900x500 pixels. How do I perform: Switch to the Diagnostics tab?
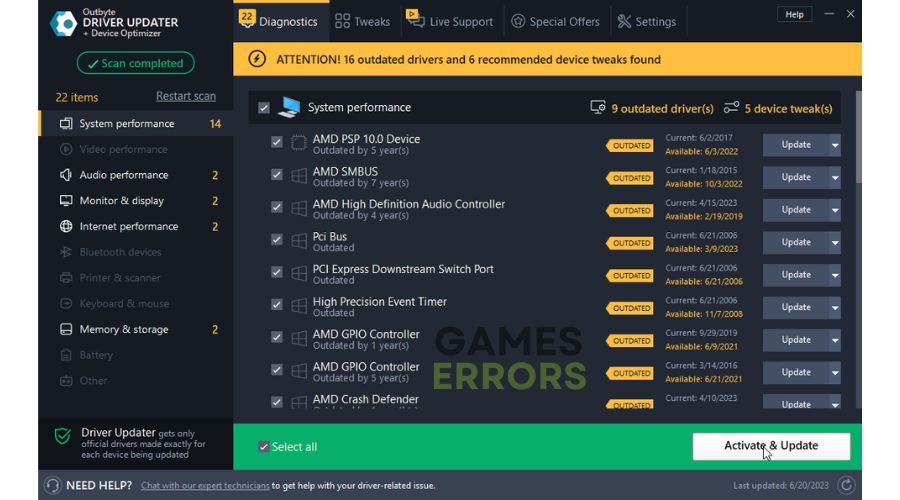[281, 21]
